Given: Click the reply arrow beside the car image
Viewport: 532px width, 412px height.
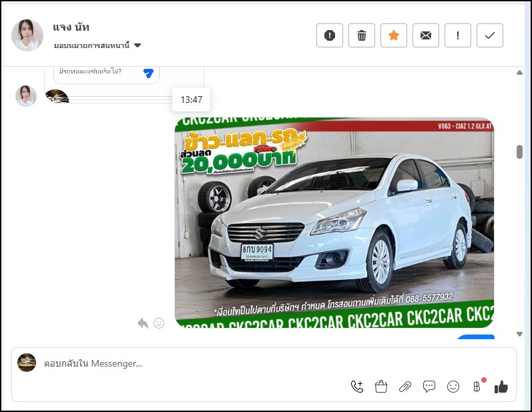Looking at the screenshot, I should coord(143,323).
